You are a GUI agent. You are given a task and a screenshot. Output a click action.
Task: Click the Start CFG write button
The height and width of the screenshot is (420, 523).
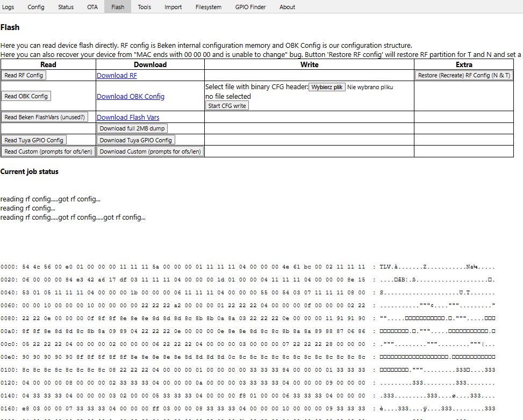[227, 106]
